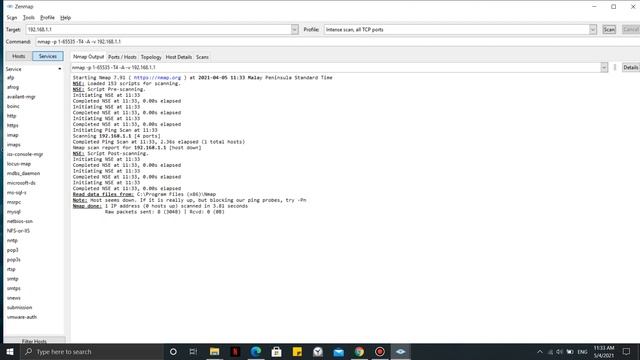
Task: Select the locus-map service
Action: [x=19, y=164]
